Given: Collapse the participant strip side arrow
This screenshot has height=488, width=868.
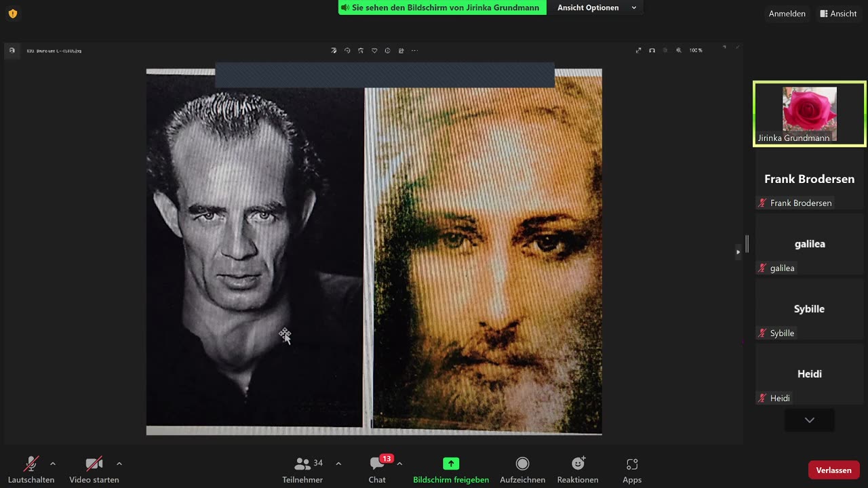Looking at the screenshot, I should point(738,251).
